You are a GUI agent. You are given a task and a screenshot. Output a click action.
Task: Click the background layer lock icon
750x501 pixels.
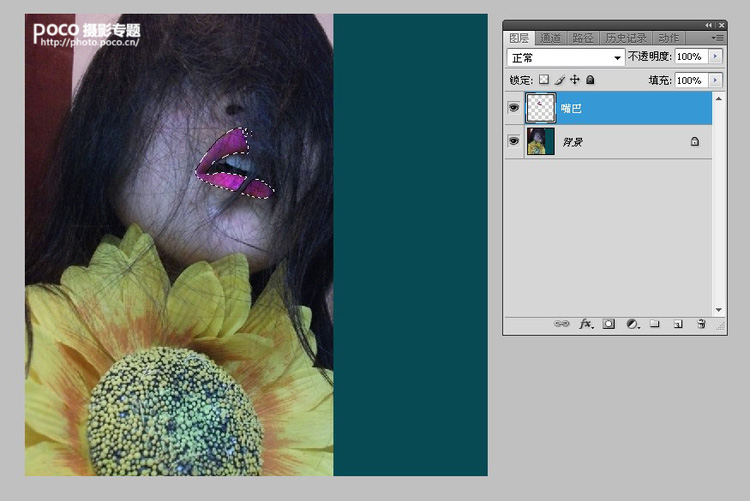tap(695, 141)
